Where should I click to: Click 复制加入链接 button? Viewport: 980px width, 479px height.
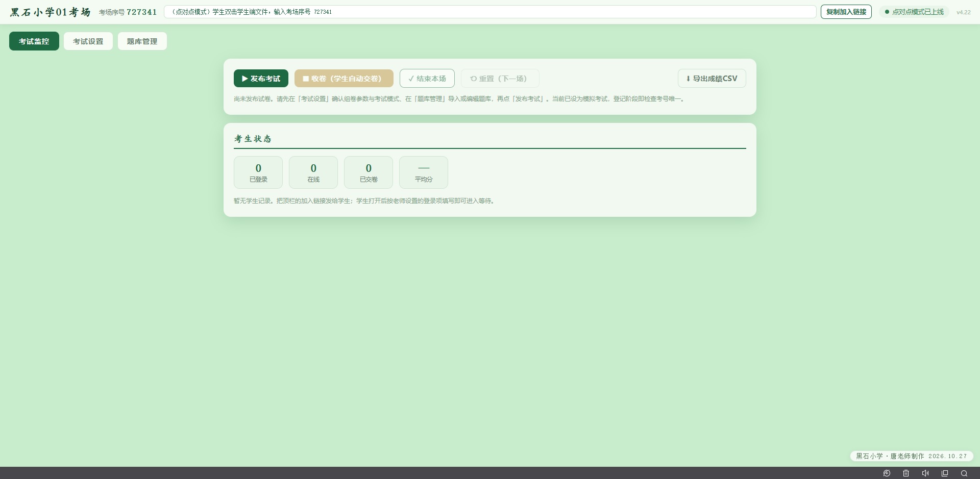tap(846, 12)
